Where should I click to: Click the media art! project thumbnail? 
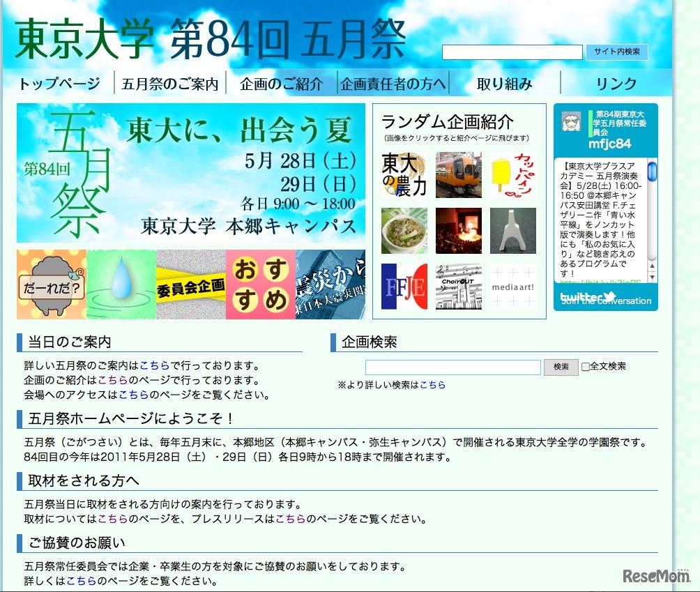point(515,285)
